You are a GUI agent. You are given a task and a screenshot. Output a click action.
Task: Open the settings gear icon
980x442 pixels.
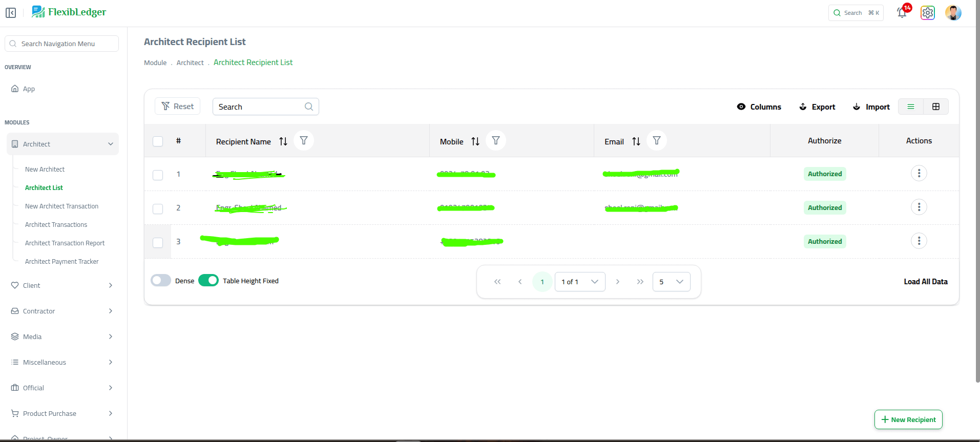[927, 13]
